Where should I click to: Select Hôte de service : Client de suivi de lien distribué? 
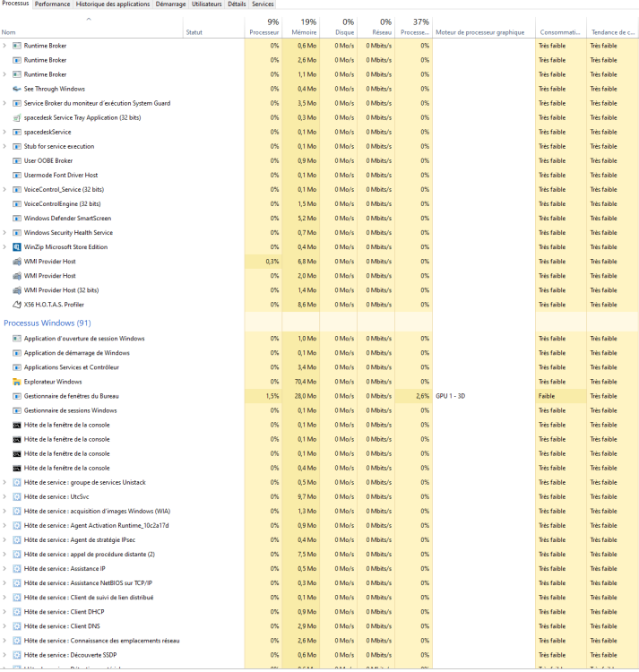(x=319, y=598)
